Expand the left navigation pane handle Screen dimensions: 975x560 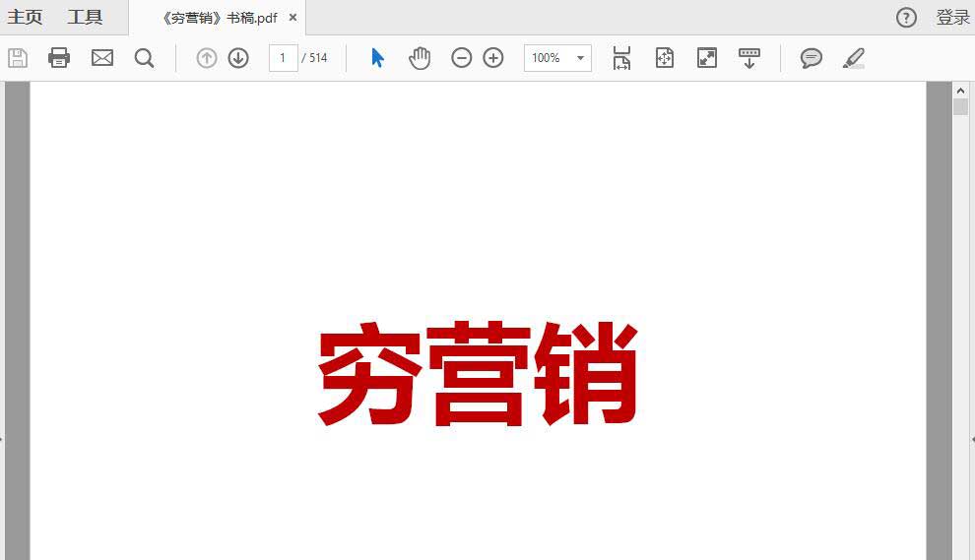coord(2,439)
